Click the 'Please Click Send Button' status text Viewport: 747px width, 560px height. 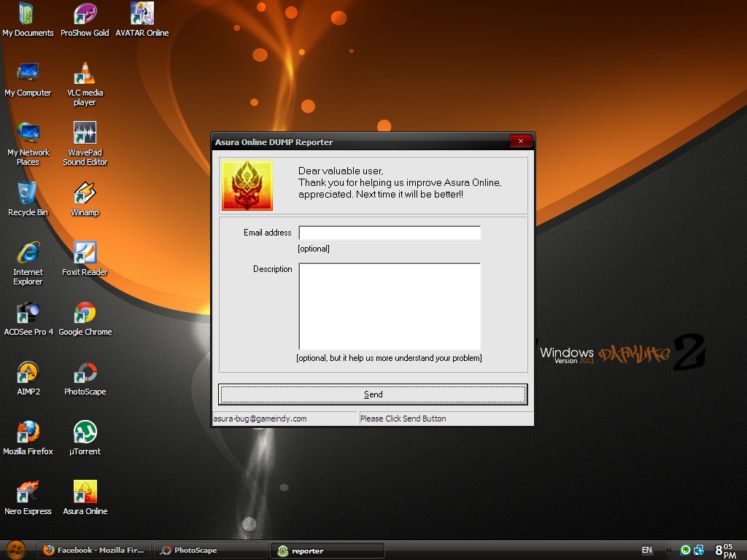[403, 419]
